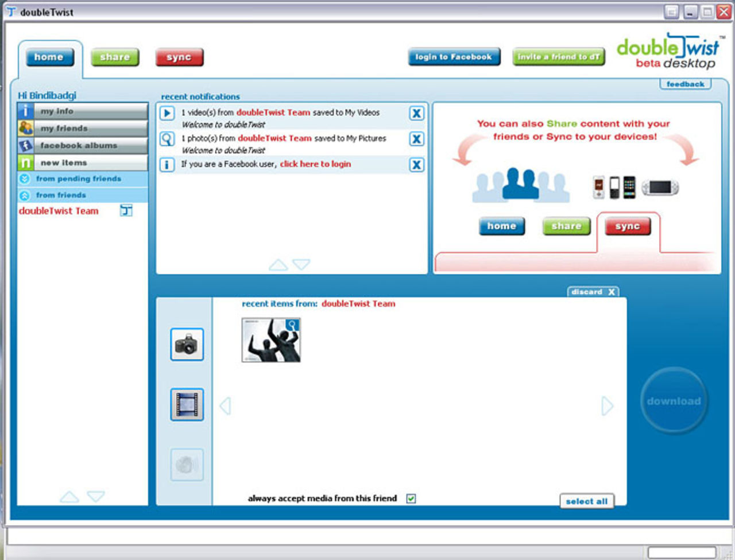Viewport: 735px width, 560px height.
Task: Expand the from pending friends section
Action: tap(25, 179)
